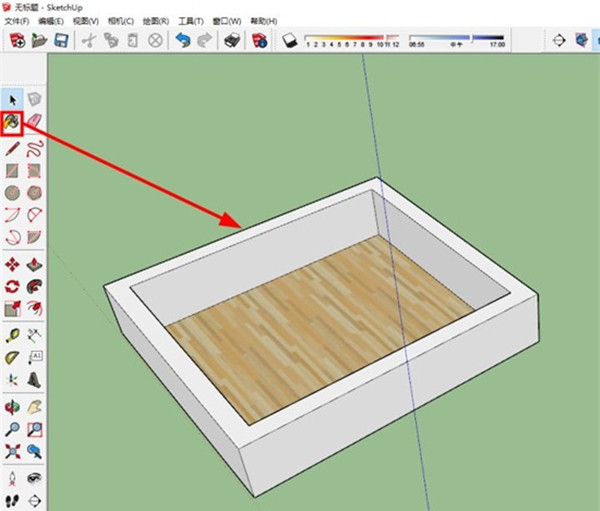600x511 pixels.
Task: Click the Print icon in toolbar
Action: pos(231,40)
